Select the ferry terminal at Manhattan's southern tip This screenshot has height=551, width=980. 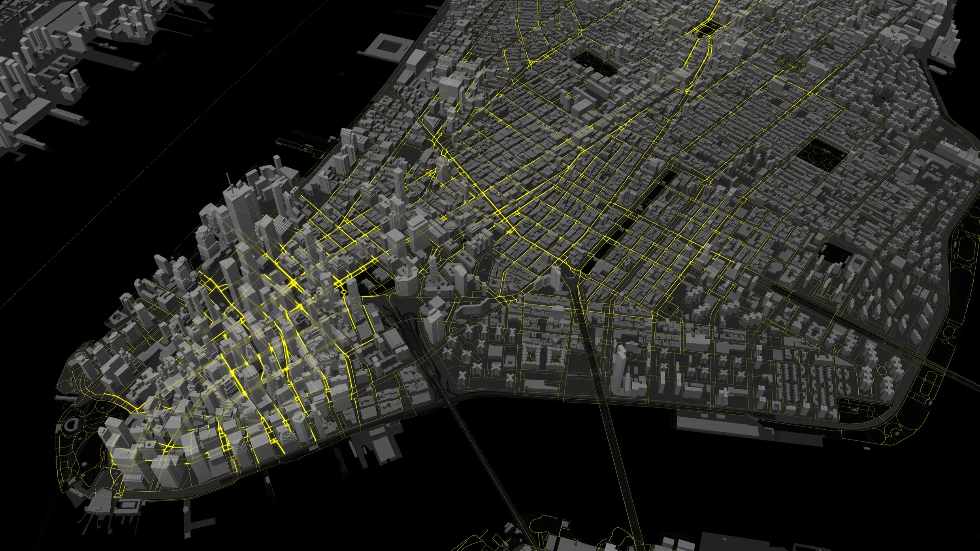tap(130, 510)
